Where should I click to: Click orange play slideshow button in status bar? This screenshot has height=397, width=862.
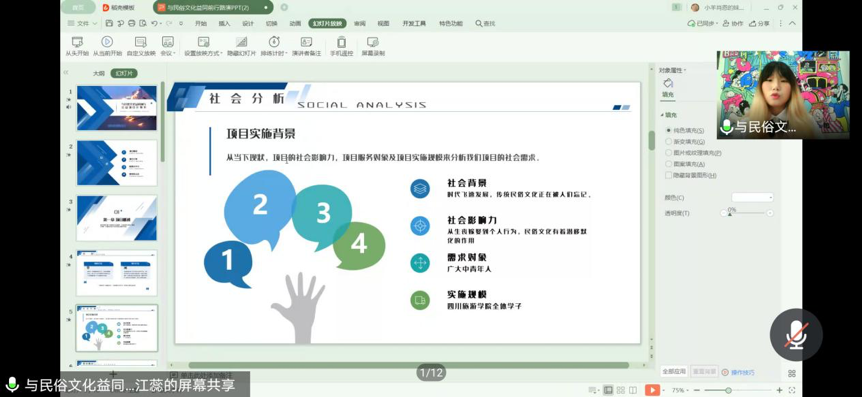(x=652, y=390)
